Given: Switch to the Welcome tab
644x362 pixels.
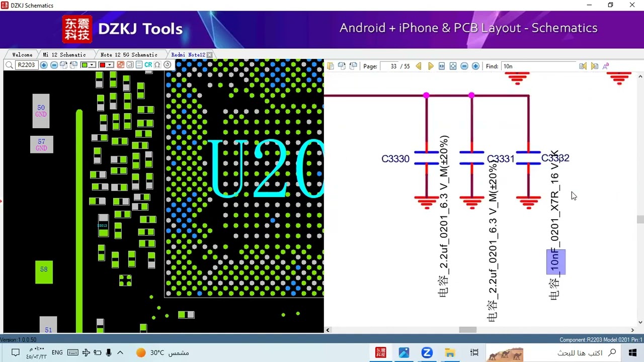Looking at the screenshot, I should click(22, 54).
